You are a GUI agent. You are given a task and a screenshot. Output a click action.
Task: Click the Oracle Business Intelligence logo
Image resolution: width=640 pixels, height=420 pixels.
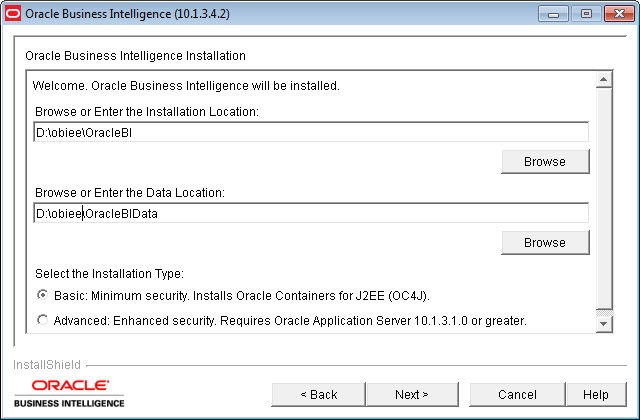click(69, 393)
